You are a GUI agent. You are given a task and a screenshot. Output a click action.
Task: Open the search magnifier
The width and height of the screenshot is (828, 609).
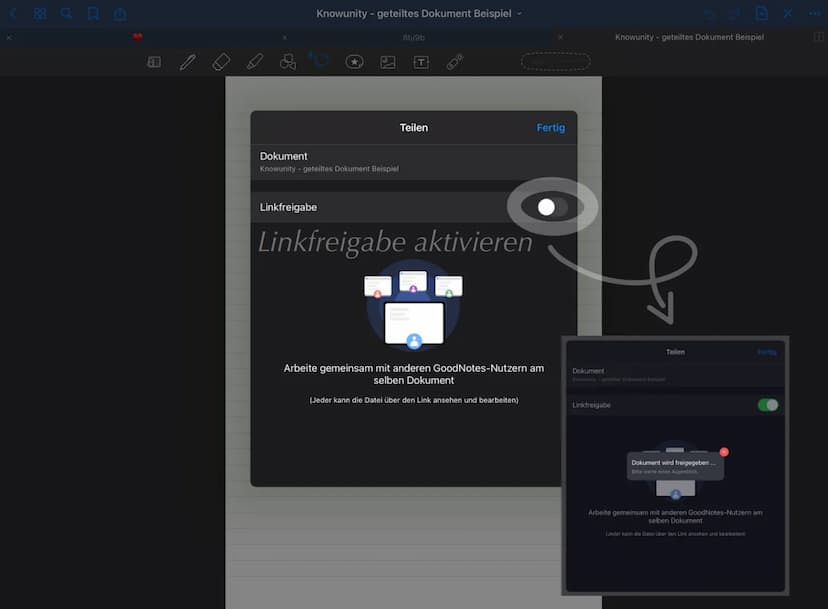pyautogui.click(x=66, y=14)
